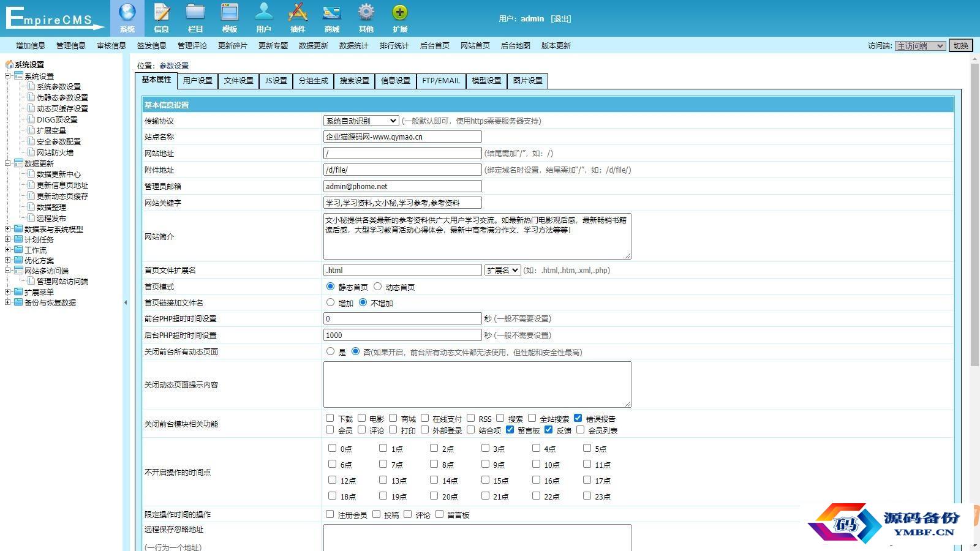Open the 系统 globe icon in top toolbar

(127, 13)
